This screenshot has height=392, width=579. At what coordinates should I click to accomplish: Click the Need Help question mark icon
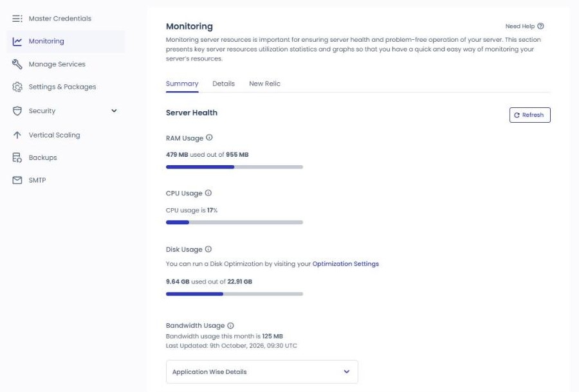[x=540, y=26]
